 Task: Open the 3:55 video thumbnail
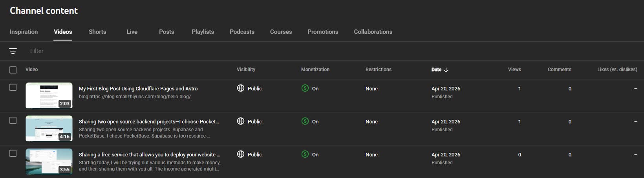[49, 161]
